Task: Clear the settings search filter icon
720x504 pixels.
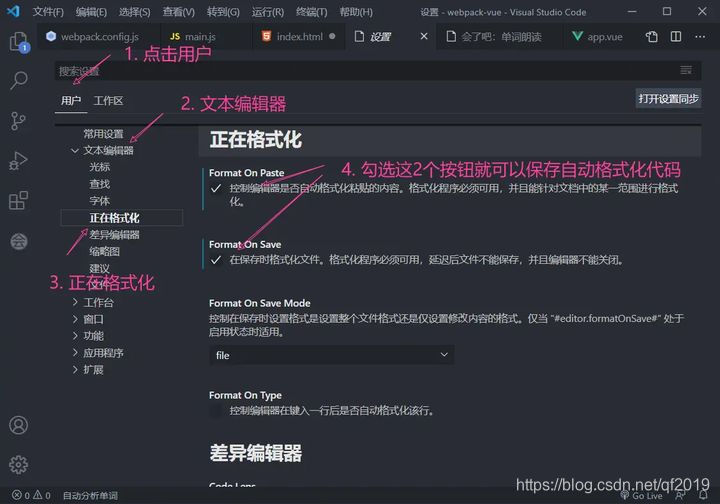Action: coord(686,70)
